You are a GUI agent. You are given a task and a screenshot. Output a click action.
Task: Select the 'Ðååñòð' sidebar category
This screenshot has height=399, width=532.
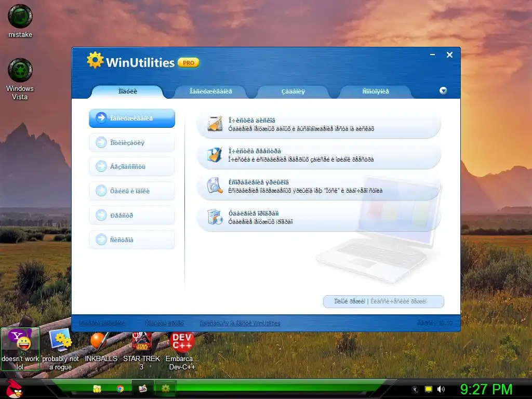point(132,215)
